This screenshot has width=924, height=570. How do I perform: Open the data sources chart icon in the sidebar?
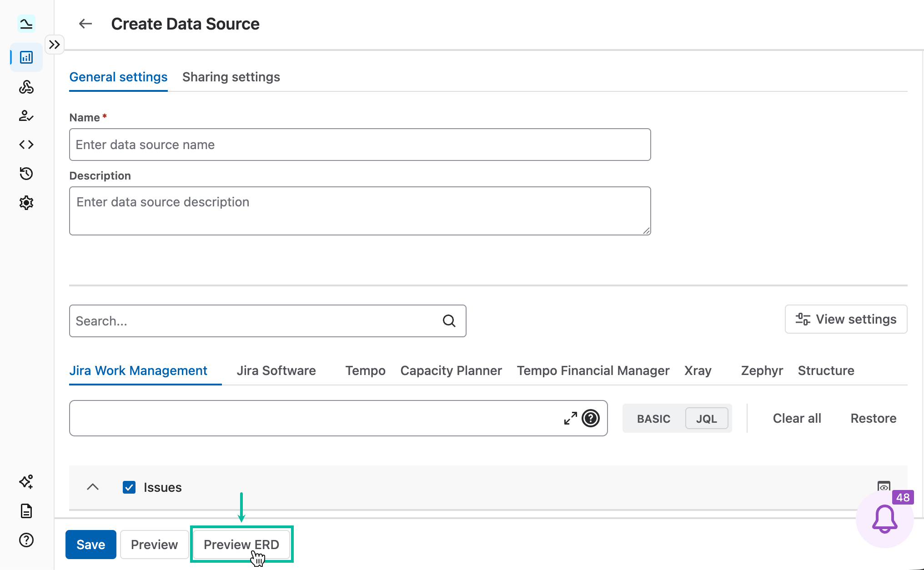coord(26,57)
